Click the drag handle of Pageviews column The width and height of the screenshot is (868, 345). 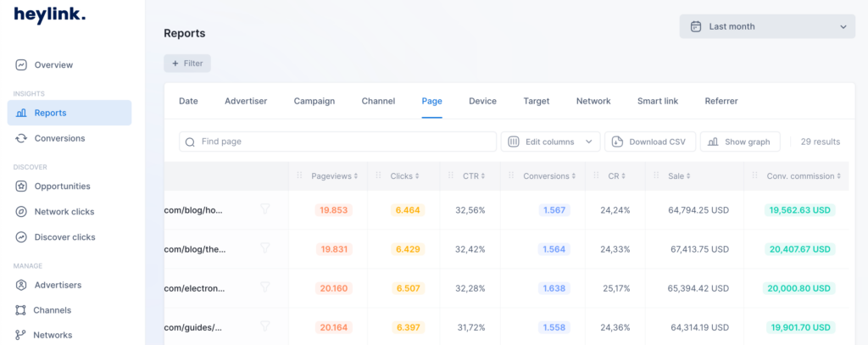299,175
